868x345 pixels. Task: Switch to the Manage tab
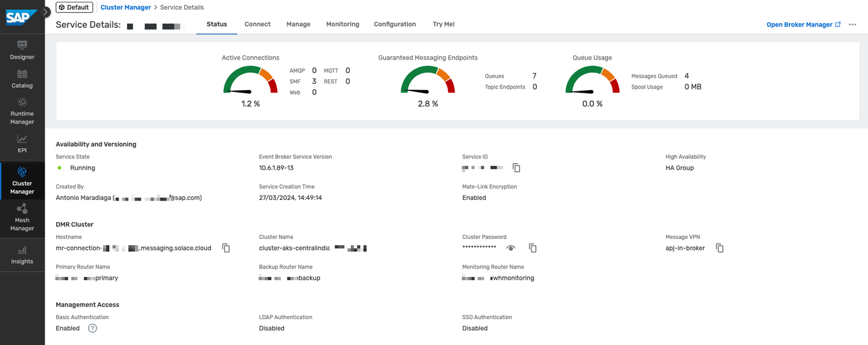click(x=298, y=24)
